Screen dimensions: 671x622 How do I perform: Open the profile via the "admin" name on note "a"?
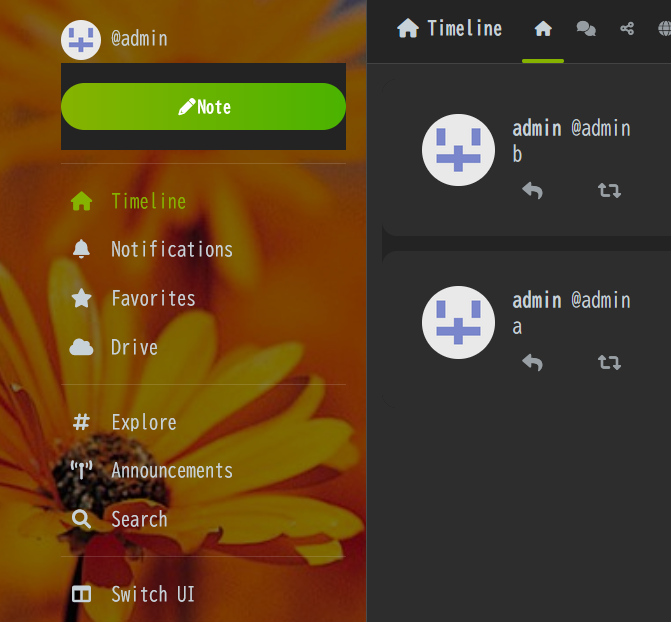click(x=537, y=301)
